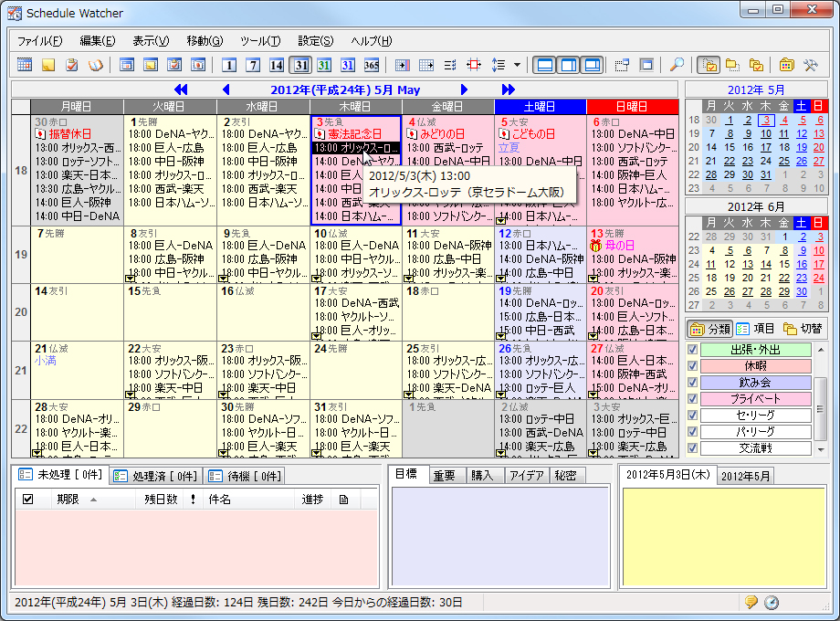Open the 1-day view icon
This screenshot has width=840, height=621.
(x=229, y=66)
